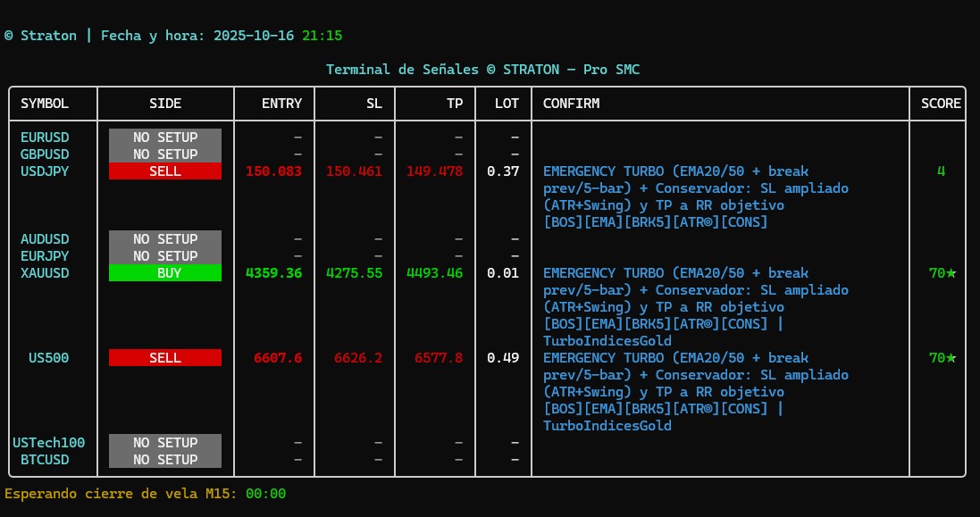
Task: Click the US500 stop loss value 6626.2
Action: (357, 358)
